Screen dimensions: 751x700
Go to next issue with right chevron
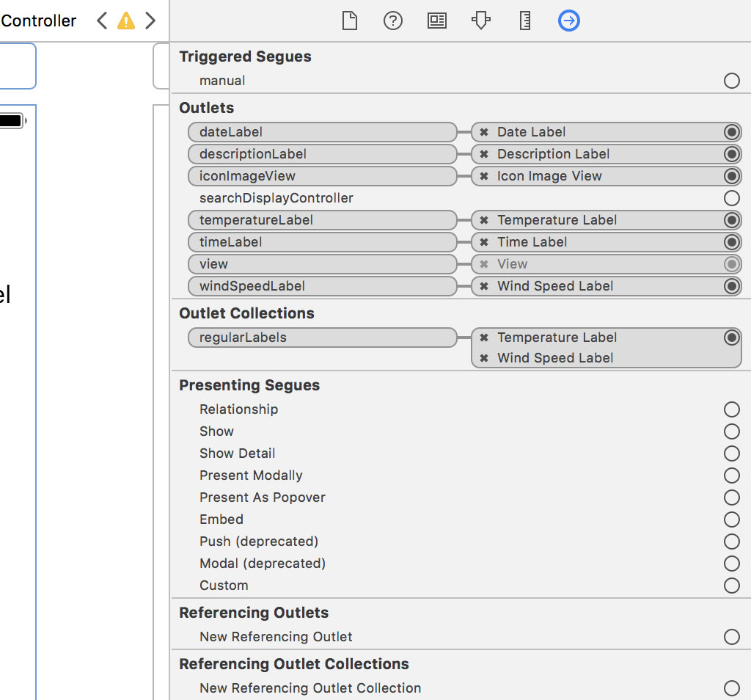tap(150, 21)
